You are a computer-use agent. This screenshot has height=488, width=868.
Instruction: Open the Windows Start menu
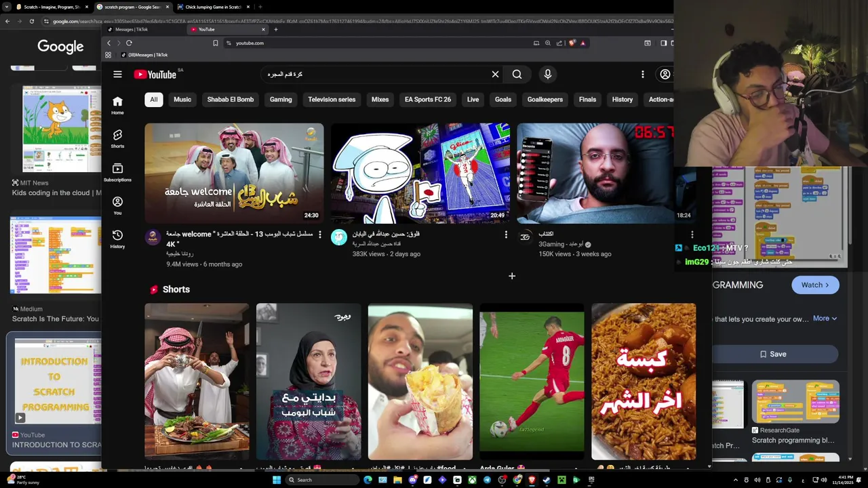[277, 480]
